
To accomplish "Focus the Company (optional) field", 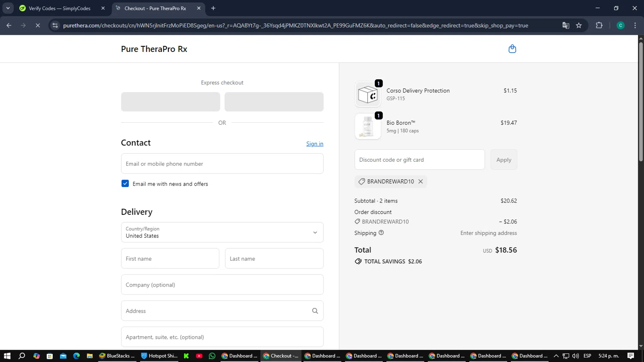I will click(x=222, y=285).
